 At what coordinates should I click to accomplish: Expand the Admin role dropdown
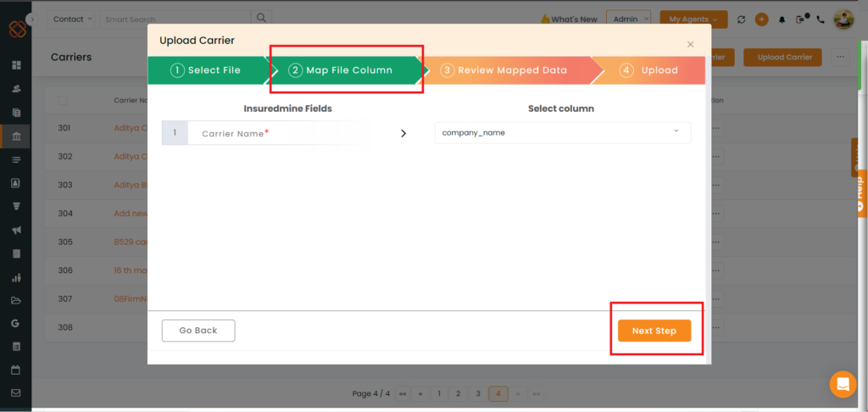[630, 19]
